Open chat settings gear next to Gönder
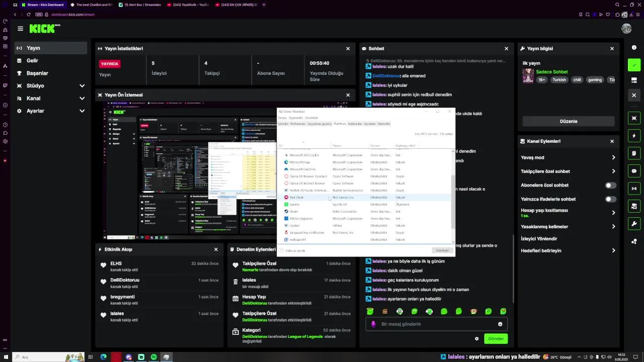 476,339
